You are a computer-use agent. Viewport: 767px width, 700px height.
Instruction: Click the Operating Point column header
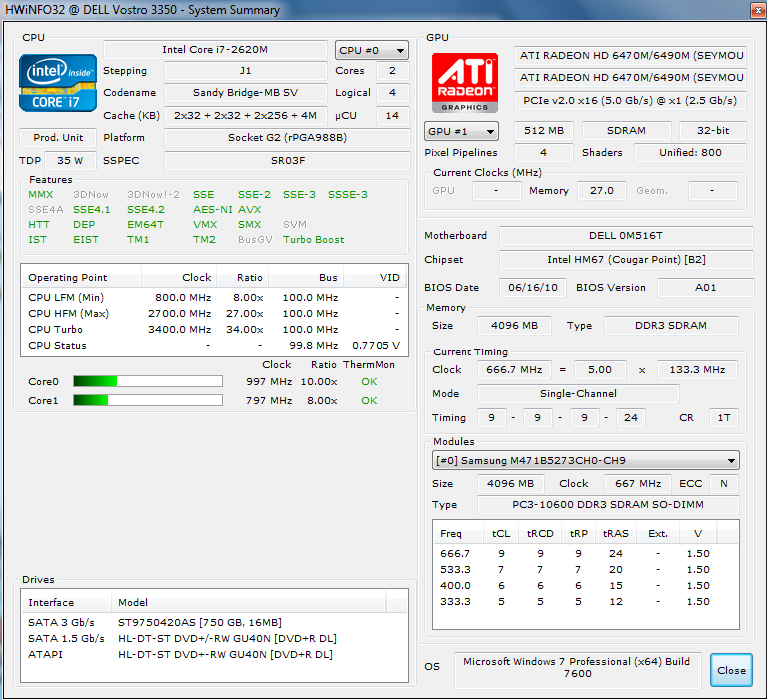coord(81,277)
